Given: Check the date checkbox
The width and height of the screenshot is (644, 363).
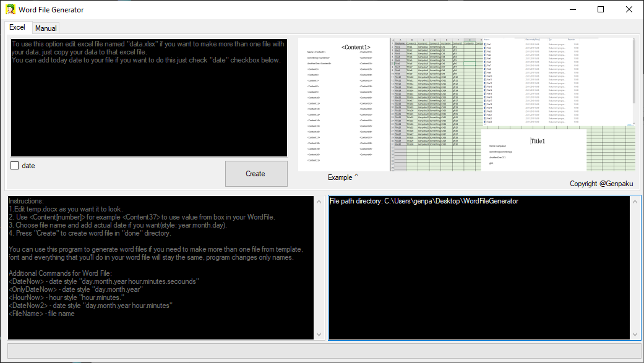Looking at the screenshot, I should [14, 165].
